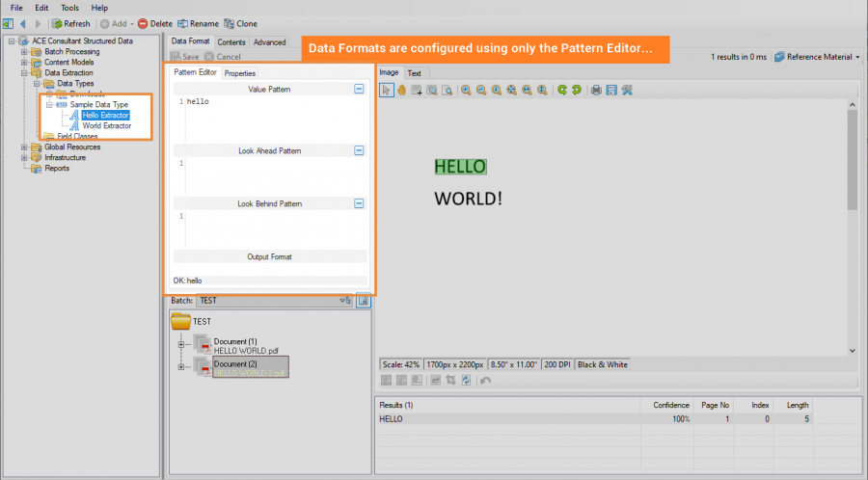Click the zoom out magnifier icon

(x=481, y=91)
